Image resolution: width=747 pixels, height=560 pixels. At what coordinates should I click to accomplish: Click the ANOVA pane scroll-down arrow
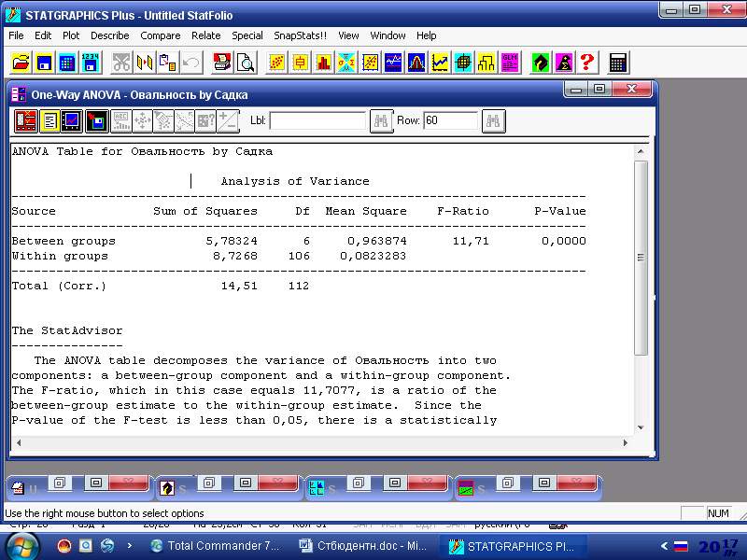641,427
